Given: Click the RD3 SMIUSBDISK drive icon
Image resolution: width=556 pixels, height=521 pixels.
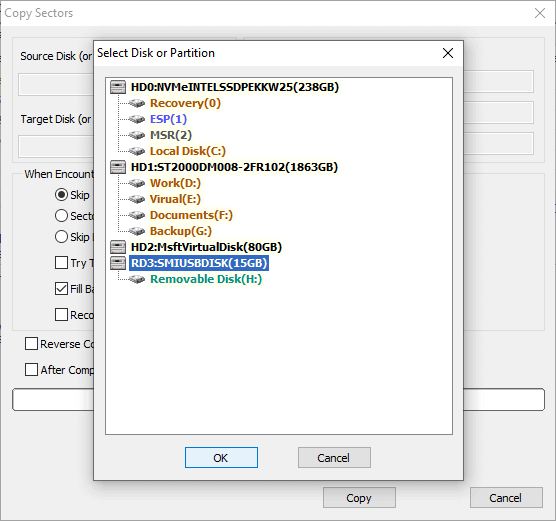Looking at the screenshot, I should pos(118,263).
